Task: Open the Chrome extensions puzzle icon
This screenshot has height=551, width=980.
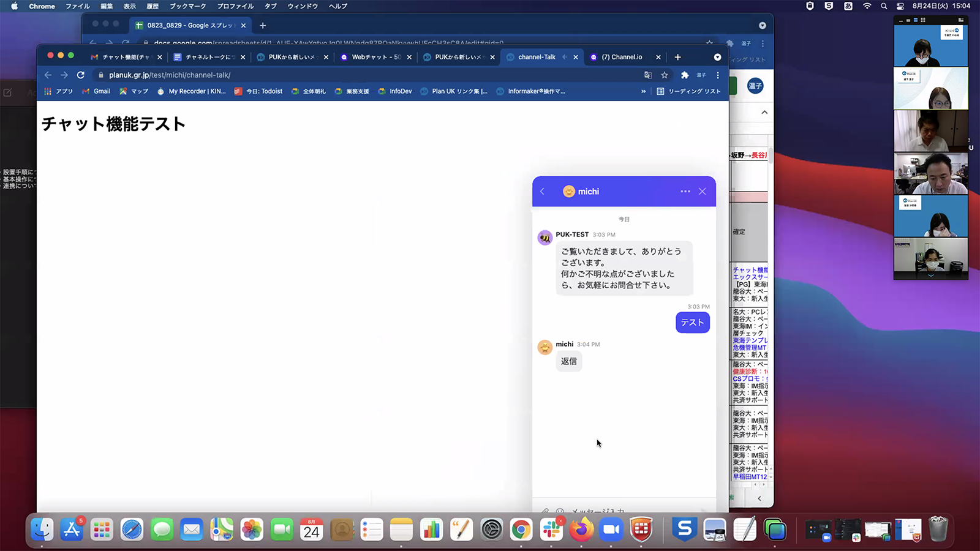Action: coord(685,75)
